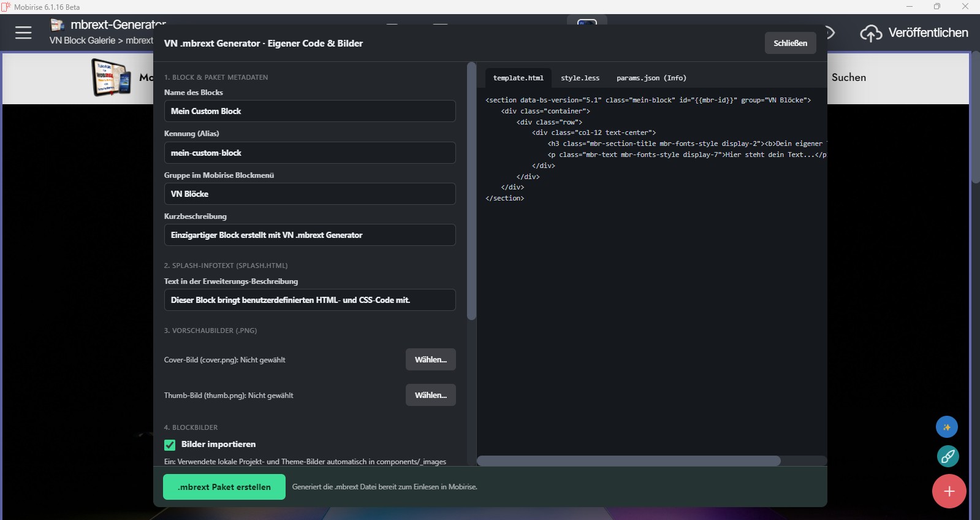The image size is (980, 520).
Task: Click the 'Generiert die .mbrext Datei' hint text
Action: click(385, 487)
